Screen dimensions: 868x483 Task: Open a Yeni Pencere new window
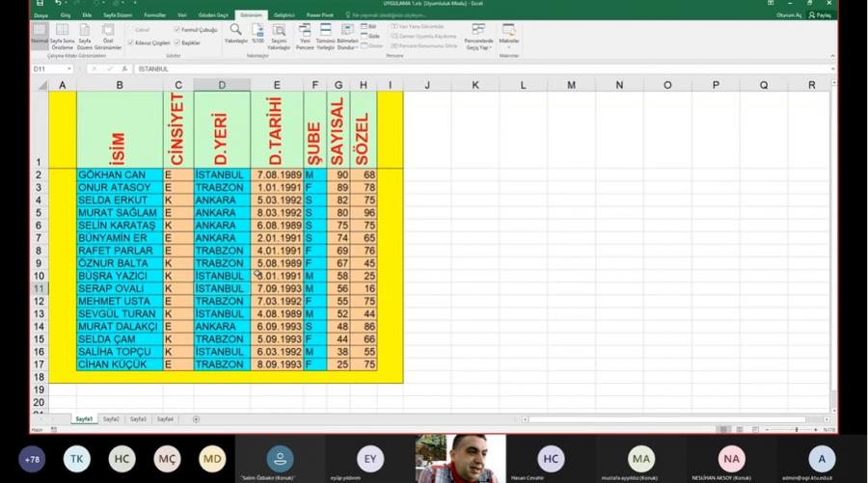305,36
